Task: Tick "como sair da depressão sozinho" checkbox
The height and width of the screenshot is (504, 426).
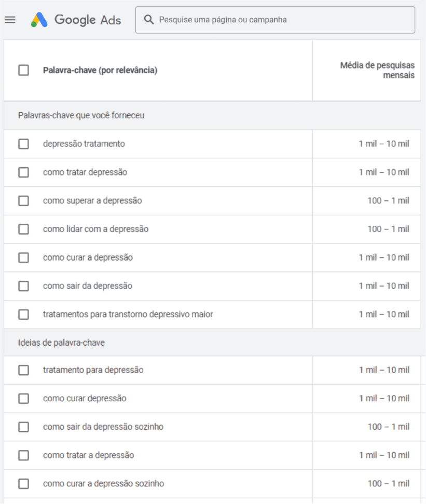Action: point(23,427)
